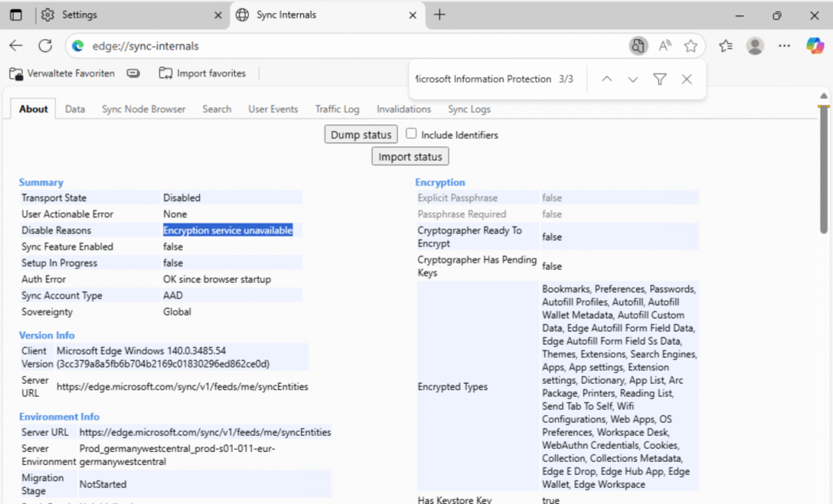Jump to next find result chevron
This screenshot has height=504, width=833.
(x=633, y=79)
